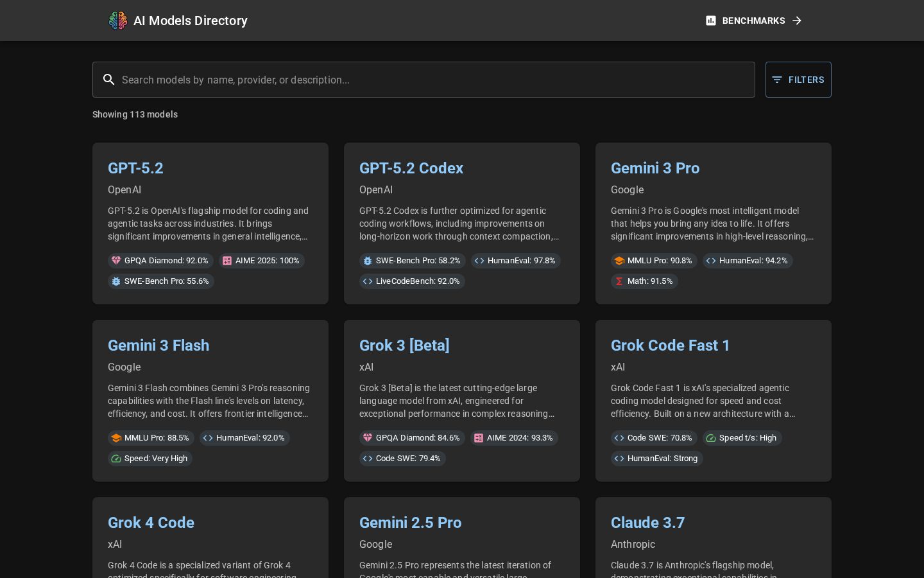This screenshot has height=578, width=924.
Task: Click code icon on HumanEval 94.2% chip
Action: [x=711, y=261]
